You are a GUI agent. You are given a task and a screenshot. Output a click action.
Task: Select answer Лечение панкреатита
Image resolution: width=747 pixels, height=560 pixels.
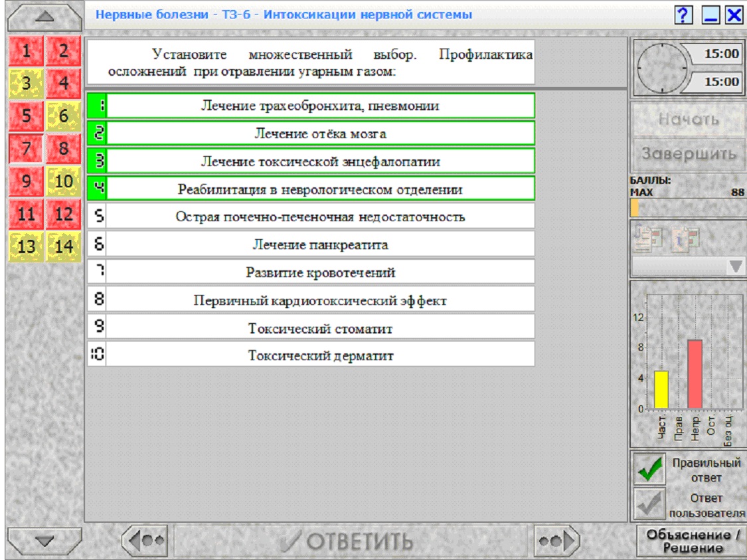point(311,244)
